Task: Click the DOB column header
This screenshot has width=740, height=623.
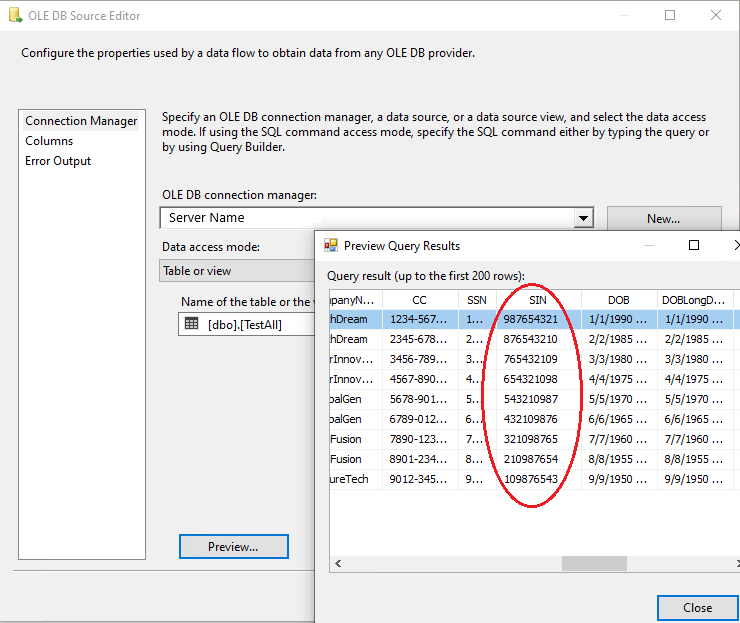Action: click(x=618, y=299)
